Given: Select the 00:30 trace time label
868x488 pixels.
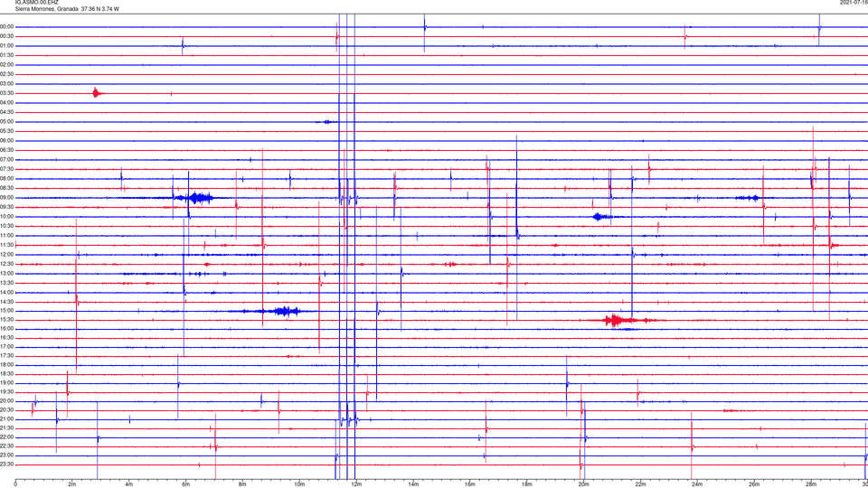Looking at the screenshot, I should pyautogui.click(x=7, y=36).
